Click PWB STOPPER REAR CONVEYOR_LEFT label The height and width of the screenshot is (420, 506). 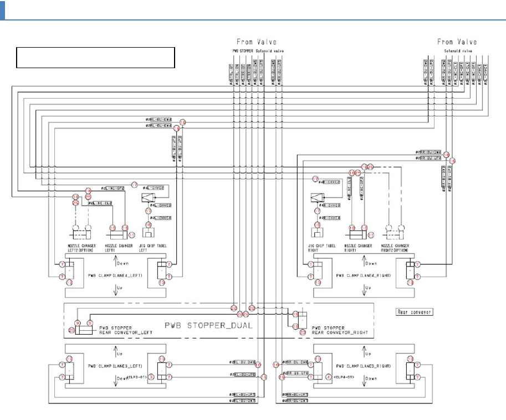[126, 330]
